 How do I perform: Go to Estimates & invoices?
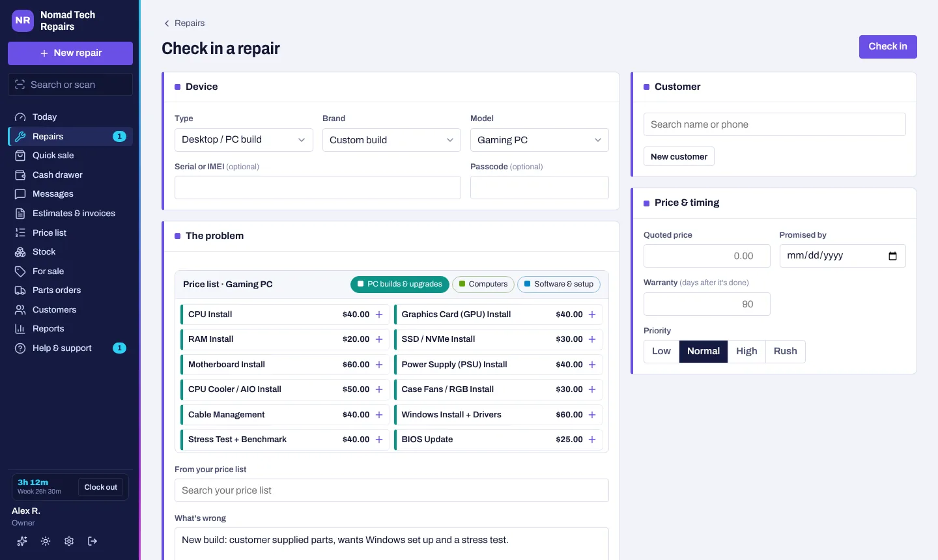coord(70,214)
